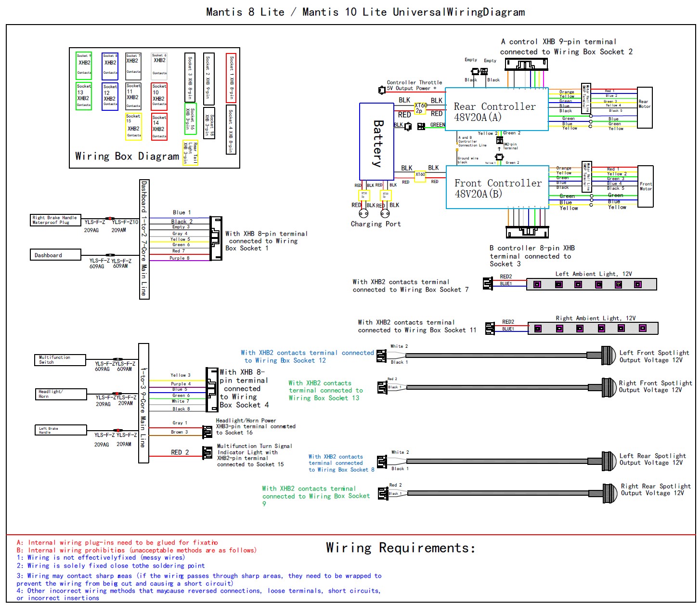Click the "Wiring Requirements:" heading
Image resolution: width=700 pixels, height=607 pixels.
coord(401,548)
